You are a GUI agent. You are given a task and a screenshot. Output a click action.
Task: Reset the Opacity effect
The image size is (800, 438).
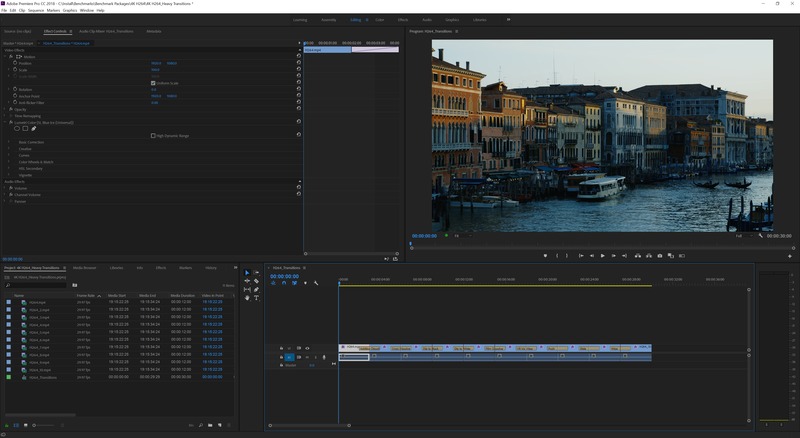[298, 109]
